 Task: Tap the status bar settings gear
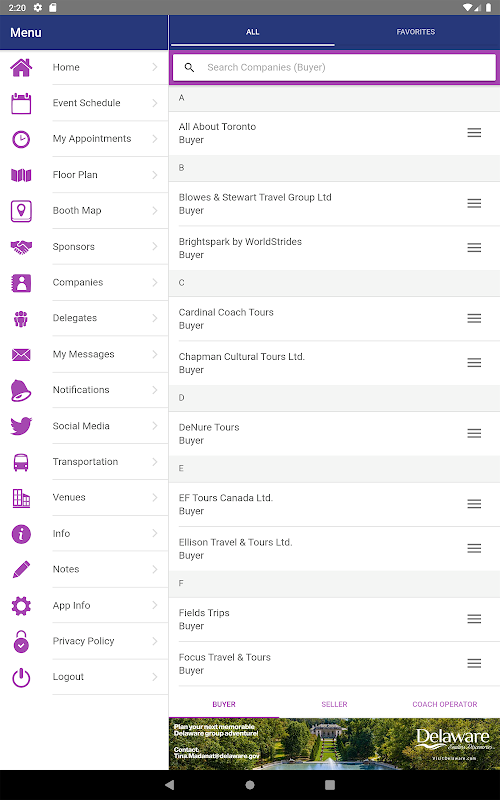38,8
